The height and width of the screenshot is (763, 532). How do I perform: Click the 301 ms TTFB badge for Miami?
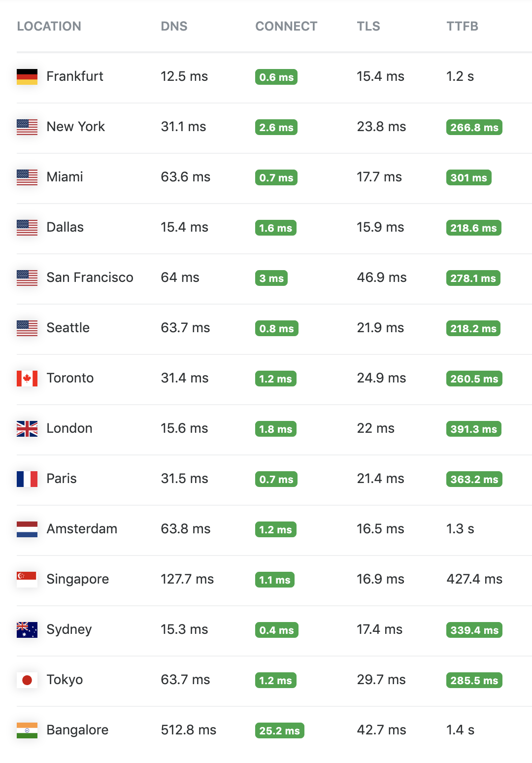(468, 177)
